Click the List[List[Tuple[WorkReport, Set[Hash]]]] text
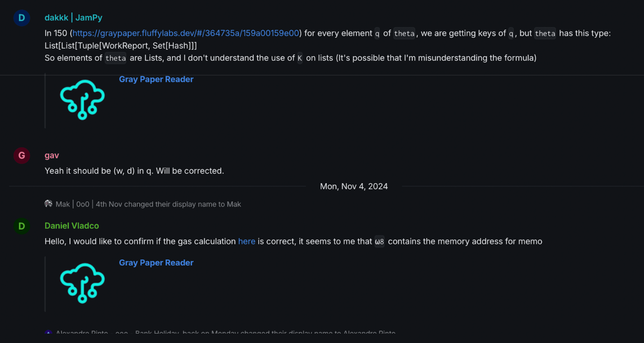Screen dimensions: 644x343 click(x=120, y=46)
